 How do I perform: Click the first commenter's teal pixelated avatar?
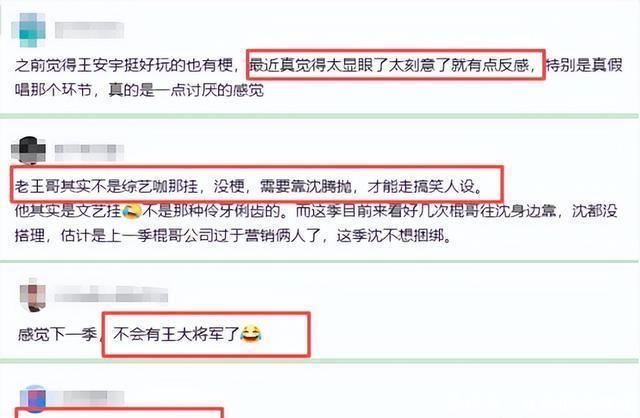pos(28,30)
